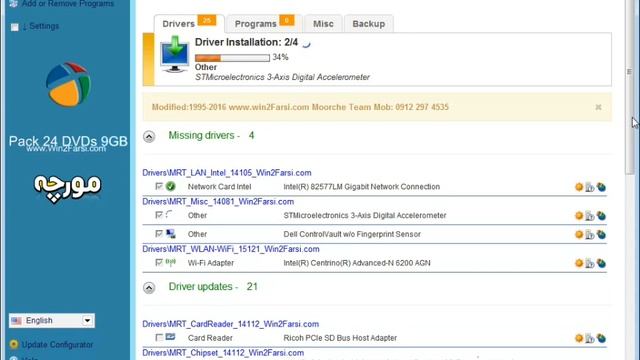Uncheck the Network Card Intel driver checkbox
The height and width of the screenshot is (360, 640).
[159, 186]
